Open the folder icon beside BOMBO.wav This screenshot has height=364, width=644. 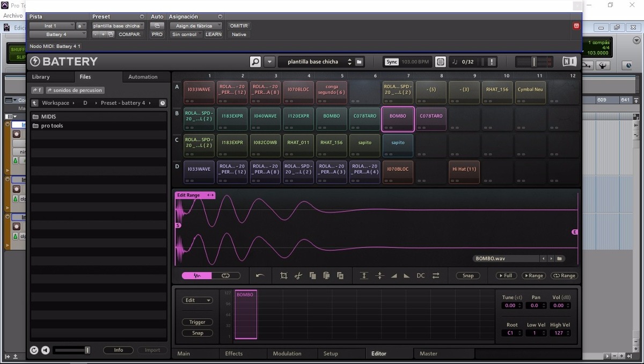pyautogui.click(x=560, y=259)
